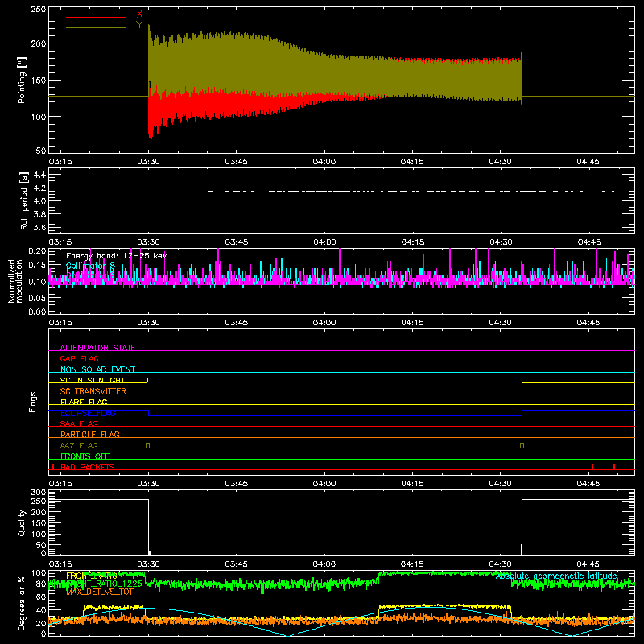Click the 'Degrees or %' axis title
Viewport: 644px width, 644px height.
(x=22, y=603)
